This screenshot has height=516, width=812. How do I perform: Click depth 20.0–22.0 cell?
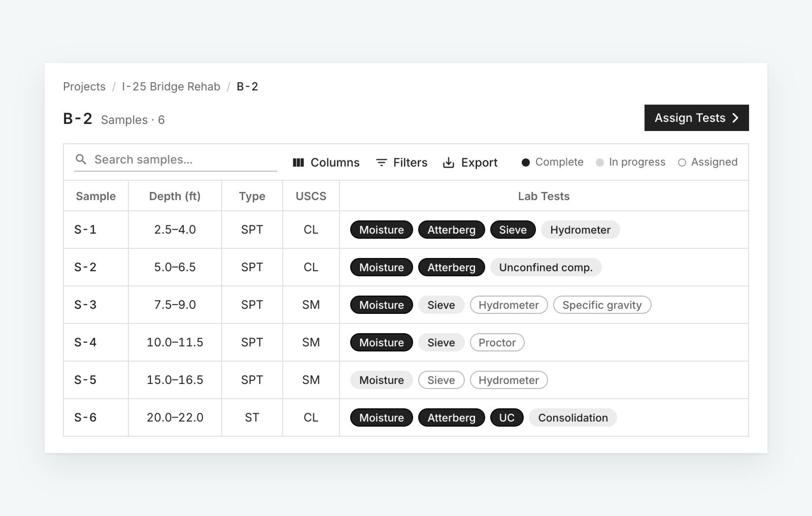point(175,417)
